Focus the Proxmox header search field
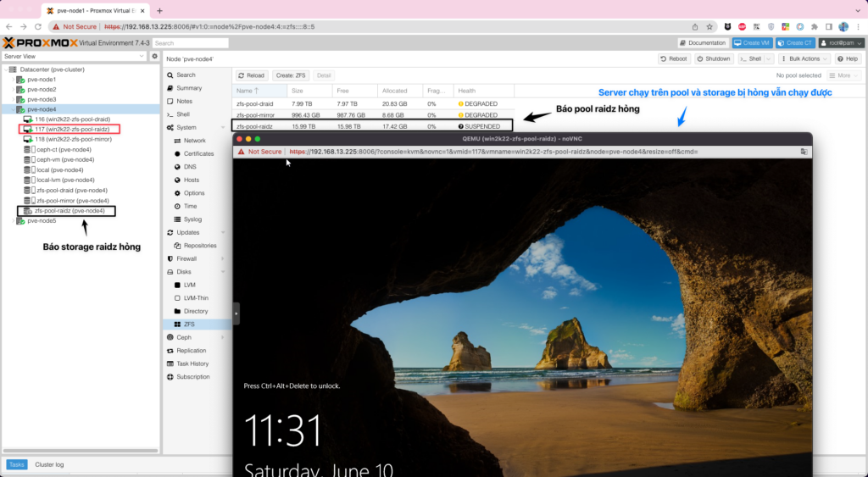Image resolution: width=868 pixels, height=477 pixels. [x=191, y=43]
